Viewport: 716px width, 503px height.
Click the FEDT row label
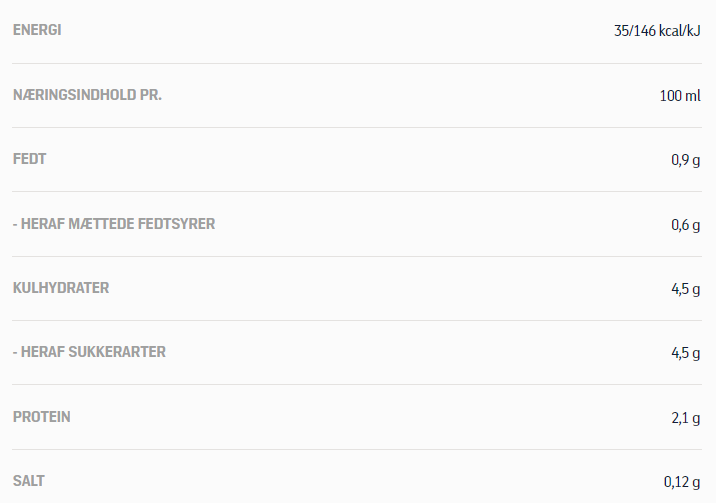(x=29, y=159)
